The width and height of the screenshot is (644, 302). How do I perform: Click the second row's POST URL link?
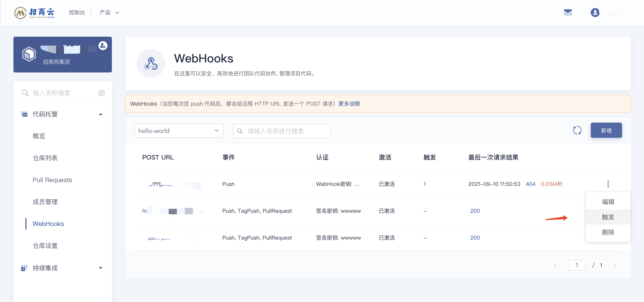click(x=173, y=211)
